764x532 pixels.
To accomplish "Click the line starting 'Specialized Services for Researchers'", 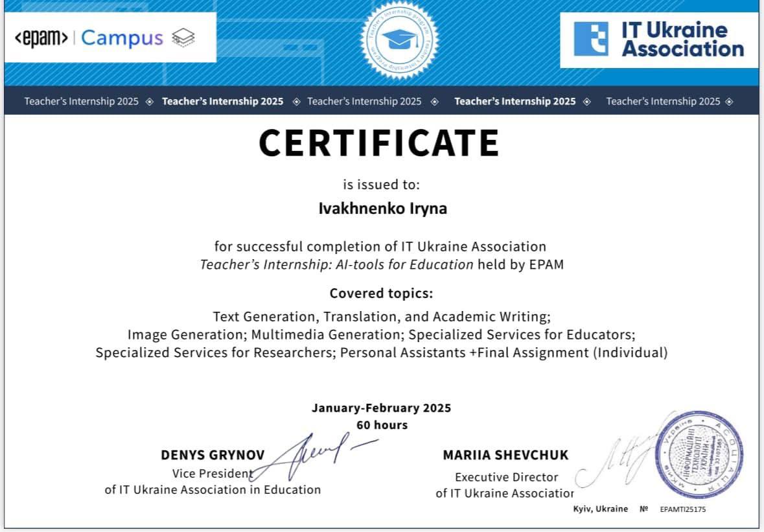I will coord(382,353).
